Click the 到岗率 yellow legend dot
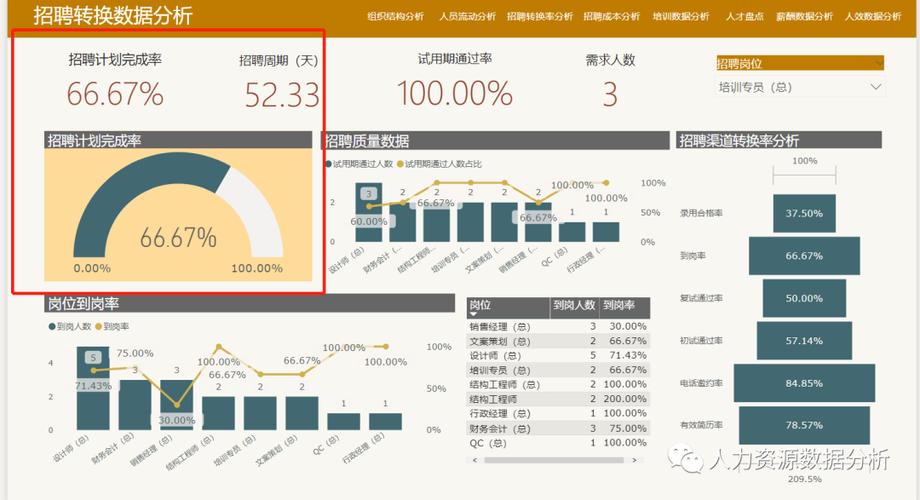920x500 pixels. [99, 326]
